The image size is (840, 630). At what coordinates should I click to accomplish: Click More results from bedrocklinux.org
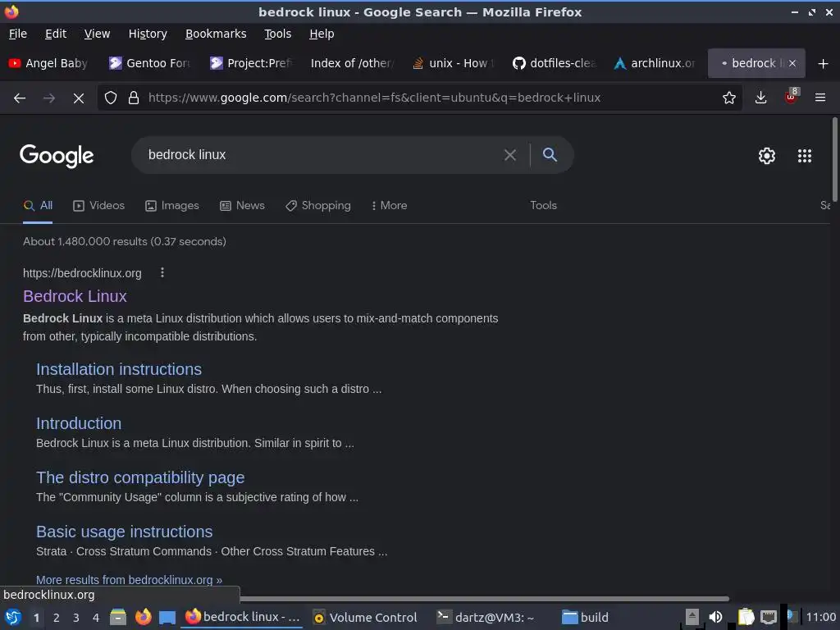129,580
